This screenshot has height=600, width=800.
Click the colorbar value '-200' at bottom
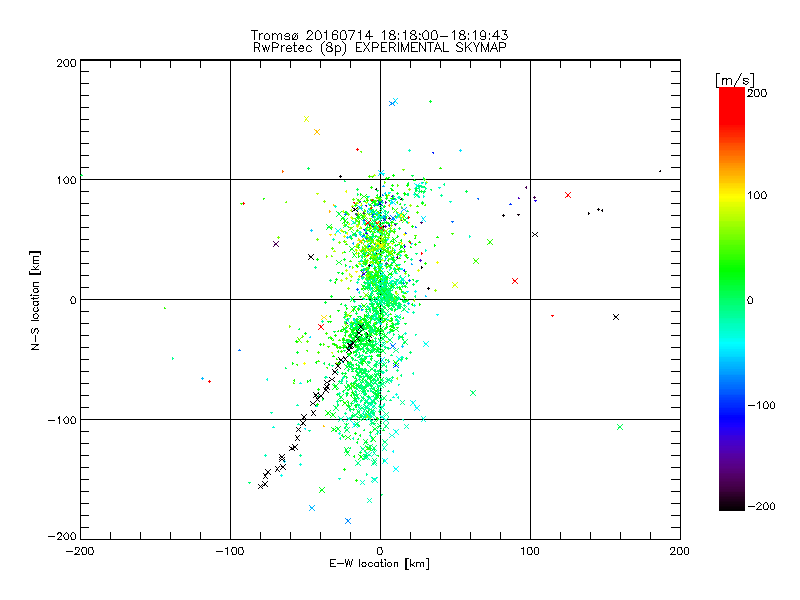[761, 506]
